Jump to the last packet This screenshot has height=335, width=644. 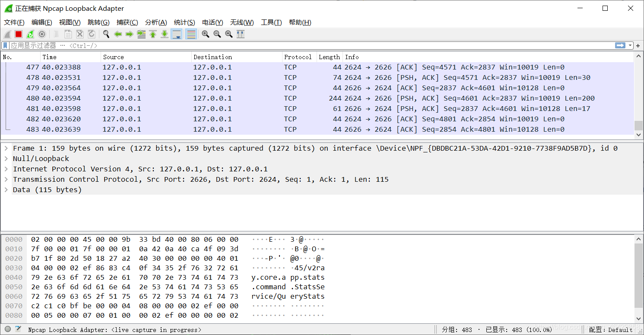point(165,34)
